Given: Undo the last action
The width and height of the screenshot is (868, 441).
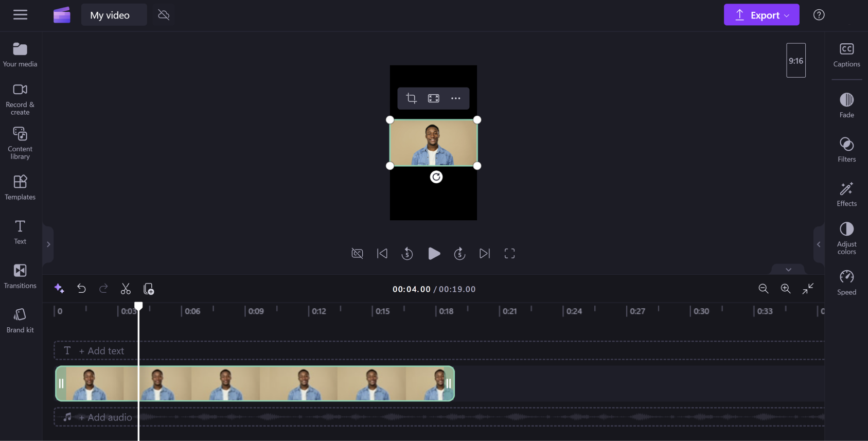Looking at the screenshot, I should click(81, 289).
